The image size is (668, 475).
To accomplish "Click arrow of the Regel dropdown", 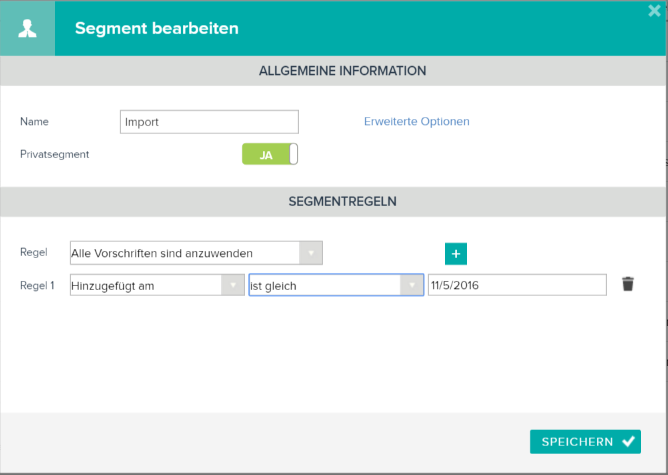I will [311, 253].
